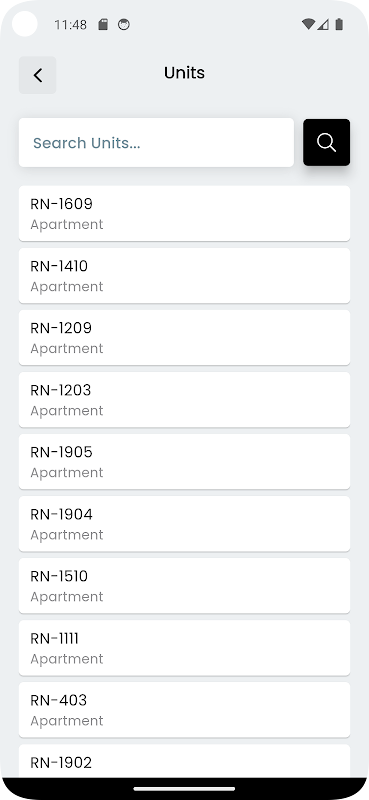Click the black search magnifier button
The width and height of the screenshot is (369, 800).
326,142
